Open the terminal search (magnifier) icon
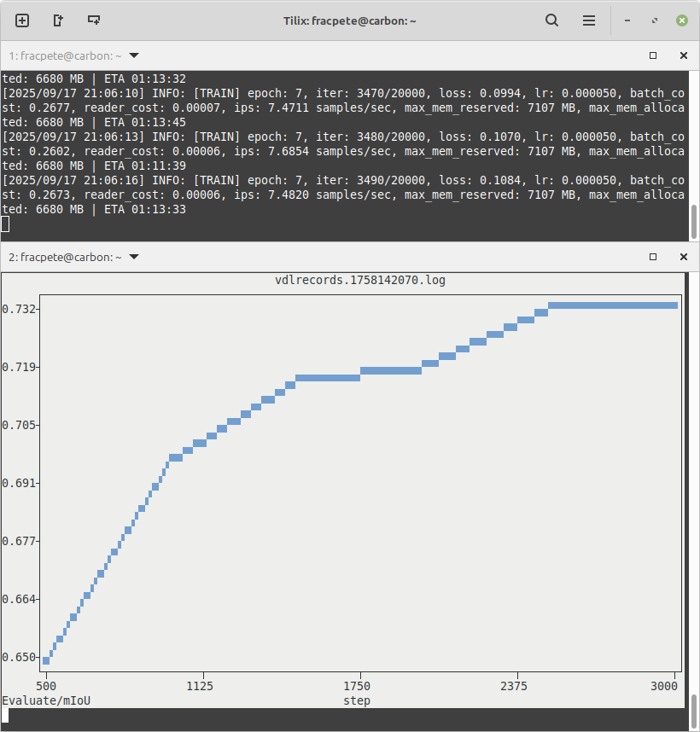Image resolution: width=700 pixels, height=732 pixels. tap(552, 20)
